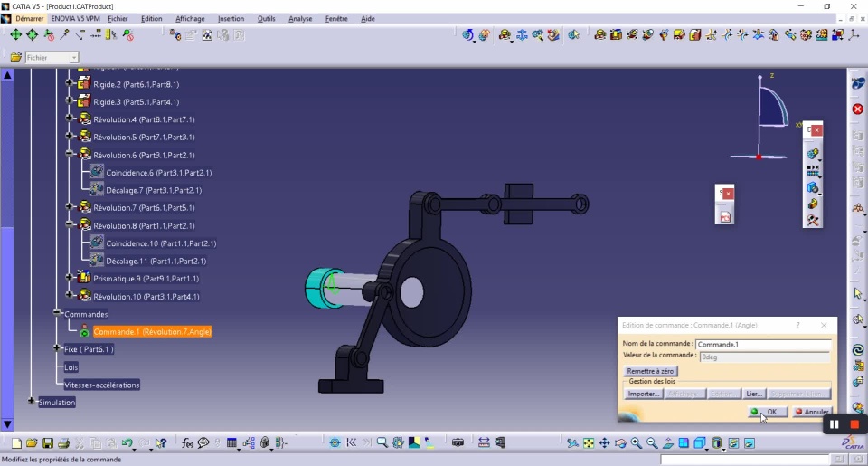Open the Fenêtre menu

pos(336,18)
